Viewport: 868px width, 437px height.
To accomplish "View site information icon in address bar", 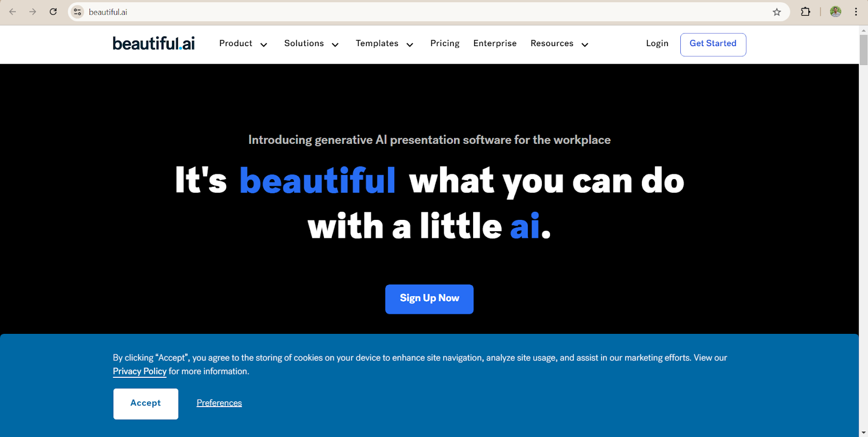I will (78, 12).
